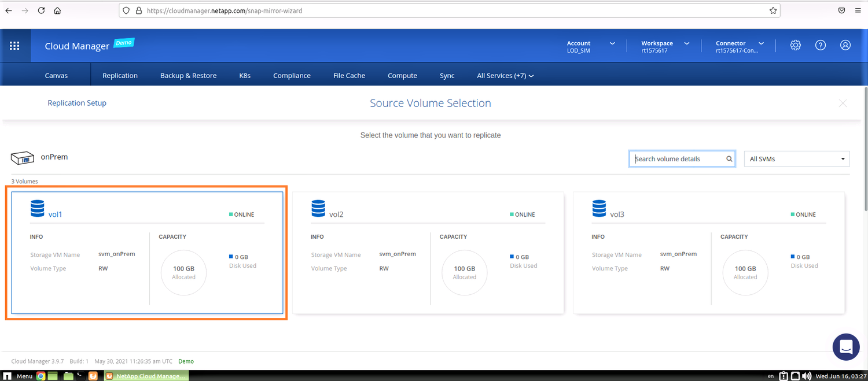Screen dimensions: 868x381
Task: Select the vol2 volume name
Action: click(x=336, y=214)
